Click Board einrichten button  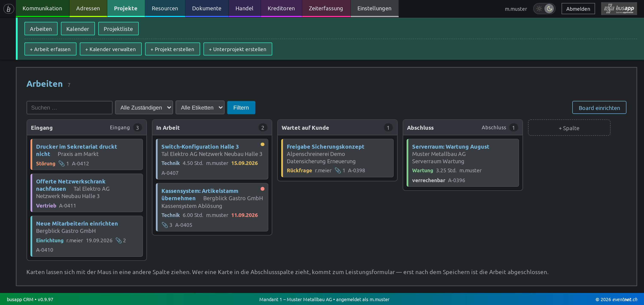click(599, 108)
